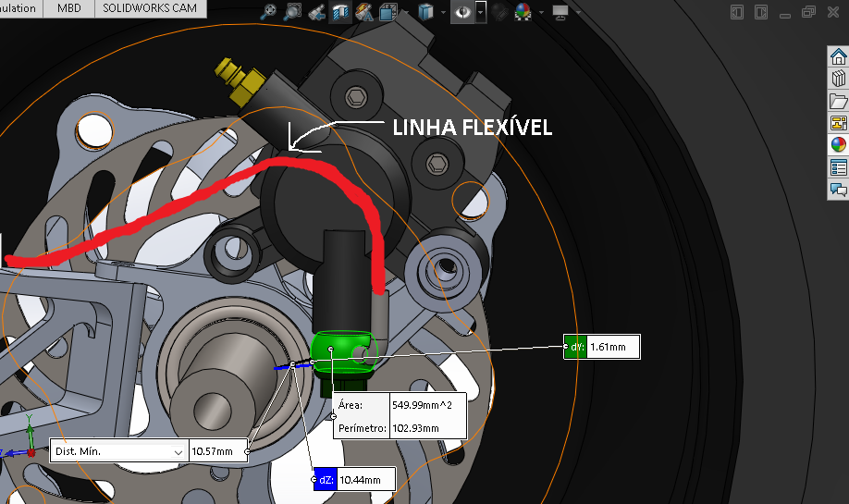Click the Zoom to Fit icon

269,12
